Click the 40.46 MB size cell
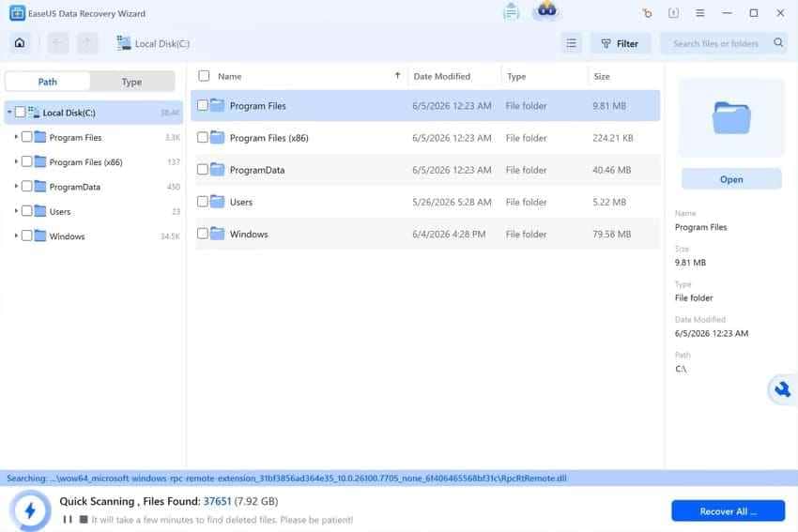The width and height of the screenshot is (798, 532). (x=612, y=170)
